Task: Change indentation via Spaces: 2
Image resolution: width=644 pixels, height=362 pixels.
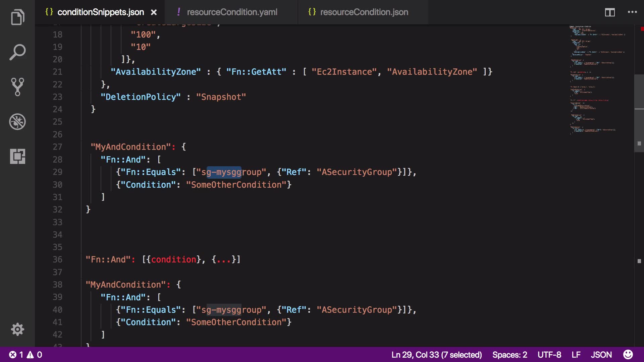Action: tap(509, 355)
